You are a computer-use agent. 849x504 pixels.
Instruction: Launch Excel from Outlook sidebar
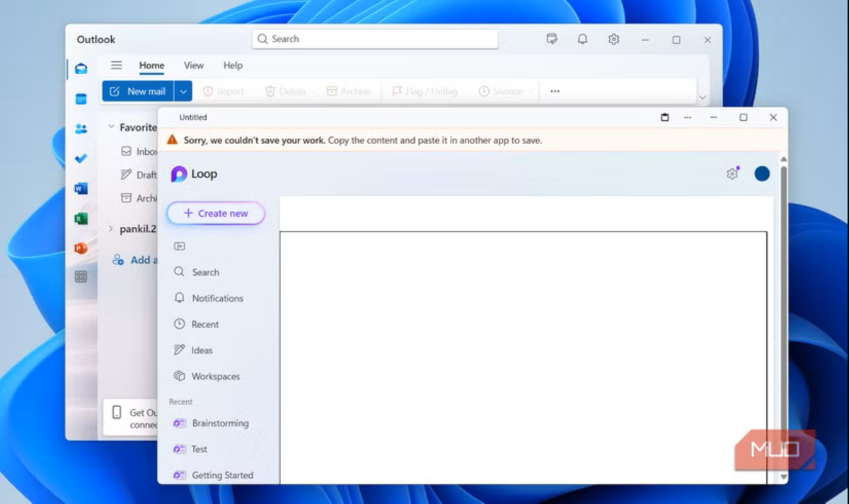(x=81, y=218)
